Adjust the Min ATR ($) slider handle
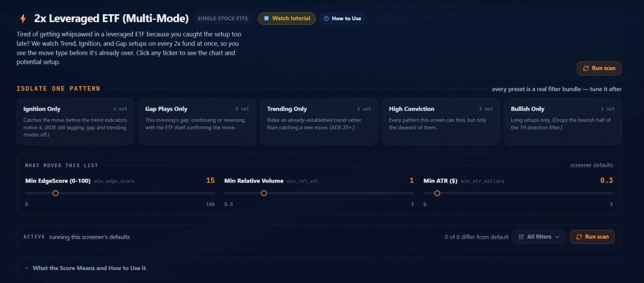 (437, 193)
